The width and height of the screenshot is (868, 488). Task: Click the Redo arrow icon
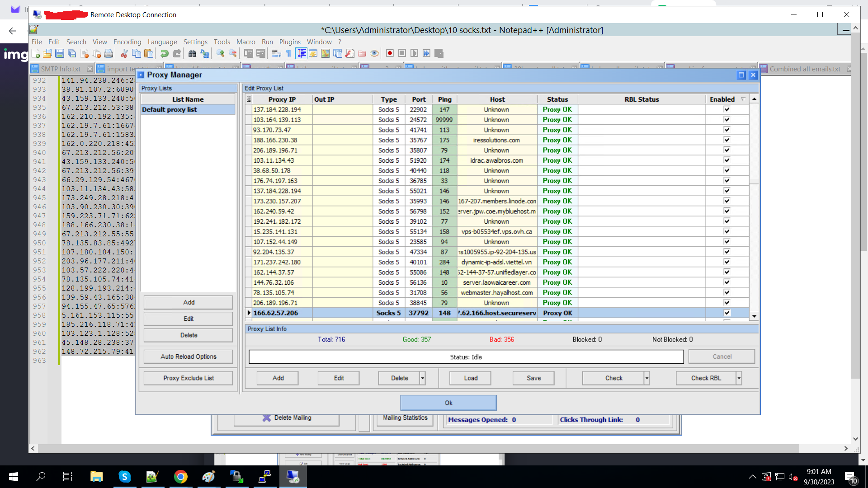click(x=177, y=53)
